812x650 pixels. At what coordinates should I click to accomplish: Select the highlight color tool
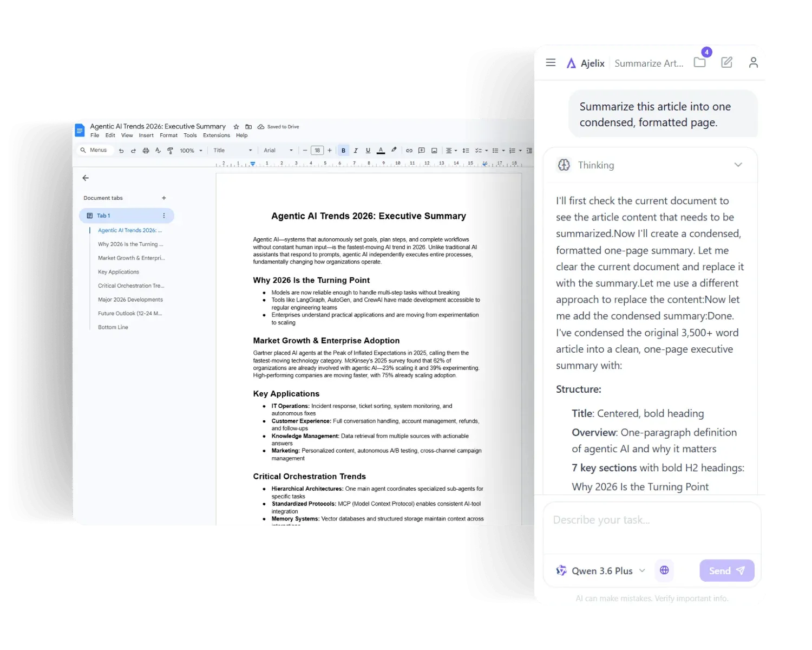pos(394,150)
